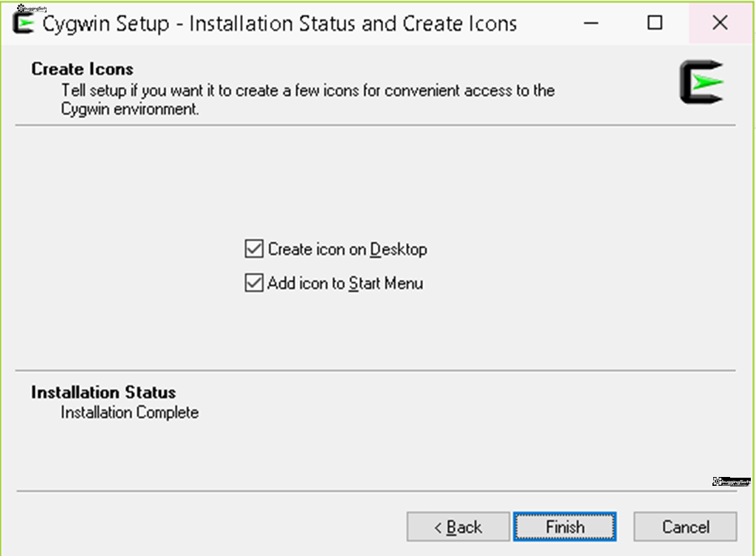This screenshot has width=756, height=556.
Task: Click the window title 'Cygwin Setup - Installation Status'
Action: [x=280, y=23]
